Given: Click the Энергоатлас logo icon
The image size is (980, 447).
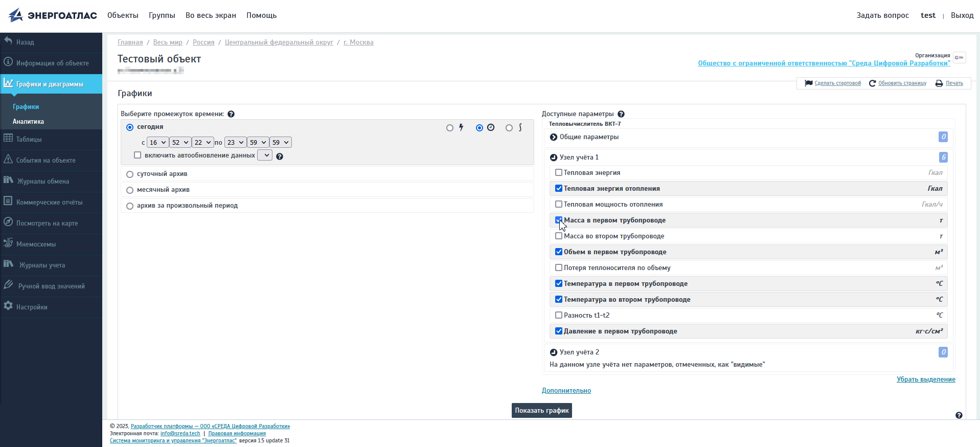Looking at the screenshot, I should click(x=16, y=15).
